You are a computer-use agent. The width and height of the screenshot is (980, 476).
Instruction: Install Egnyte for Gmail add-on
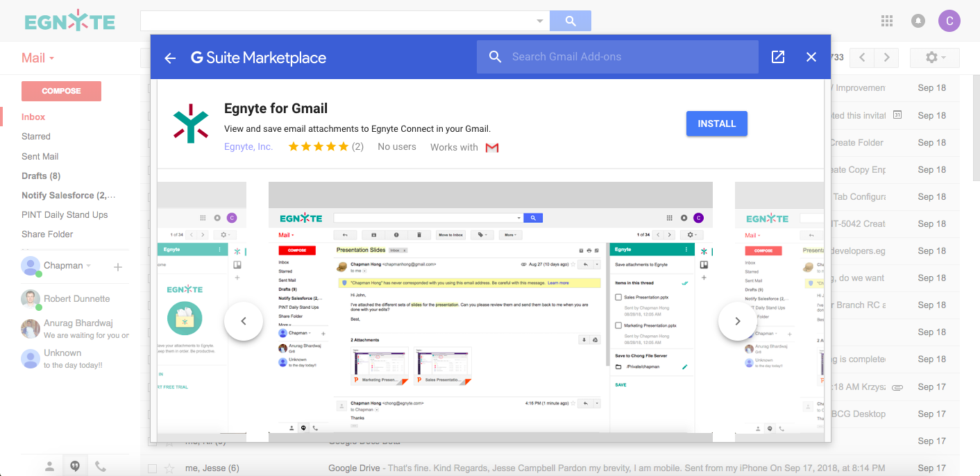point(717,124)
